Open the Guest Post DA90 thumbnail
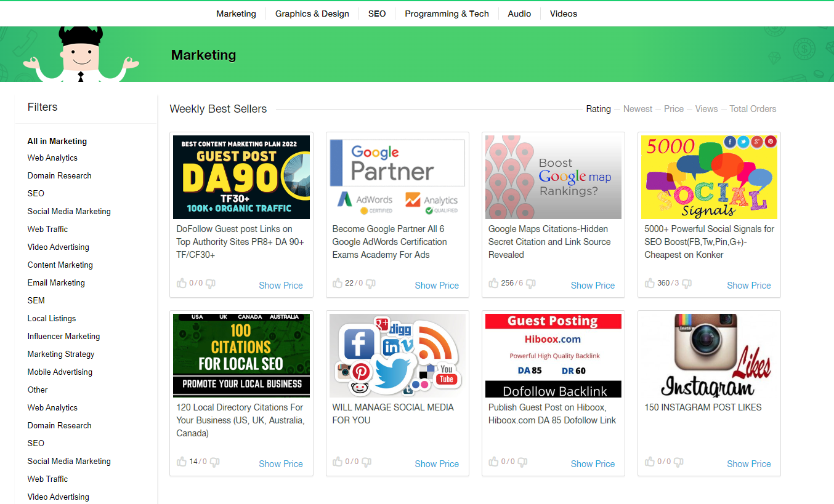Viewport: 834px width, 504px height. [x=241, y=177]
